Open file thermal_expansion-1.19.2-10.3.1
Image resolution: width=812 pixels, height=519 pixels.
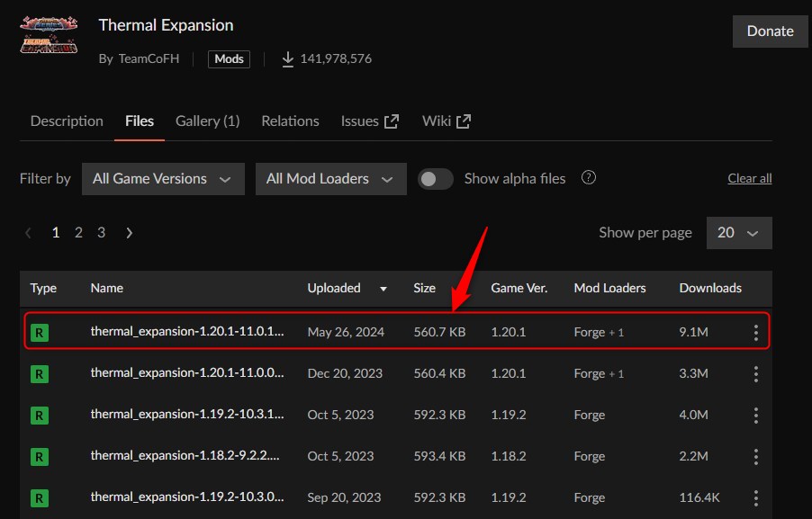click(x=187, y=414)
